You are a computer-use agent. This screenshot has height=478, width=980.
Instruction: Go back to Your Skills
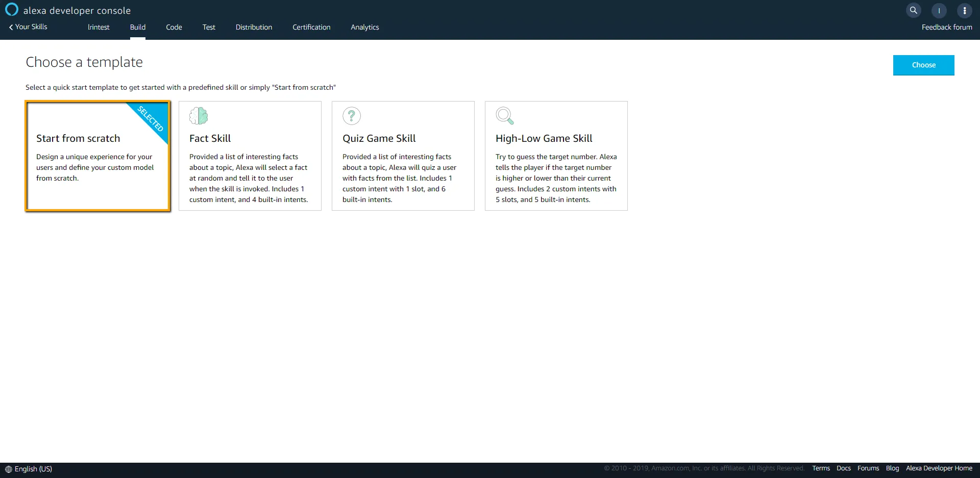pyautogui.click(x=29, y=27)
